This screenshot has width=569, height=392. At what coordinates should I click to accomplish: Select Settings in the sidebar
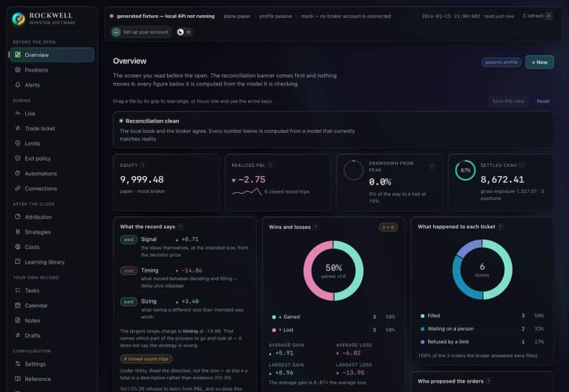pos(52,364)
